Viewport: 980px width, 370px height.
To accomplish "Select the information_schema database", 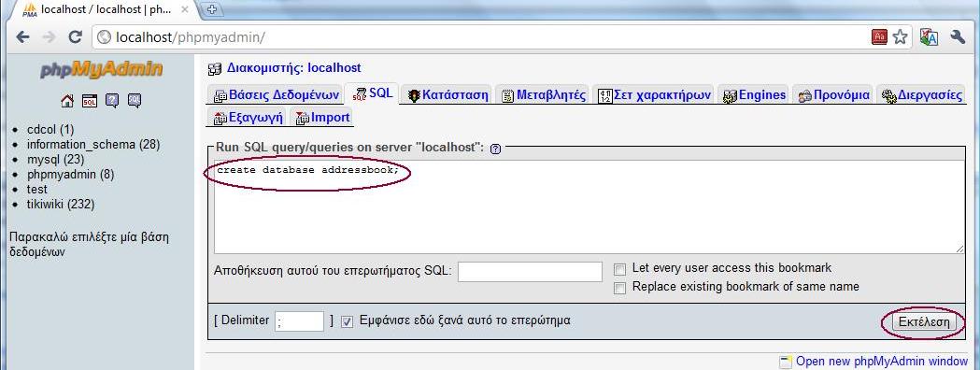I will tap(93, 145).
